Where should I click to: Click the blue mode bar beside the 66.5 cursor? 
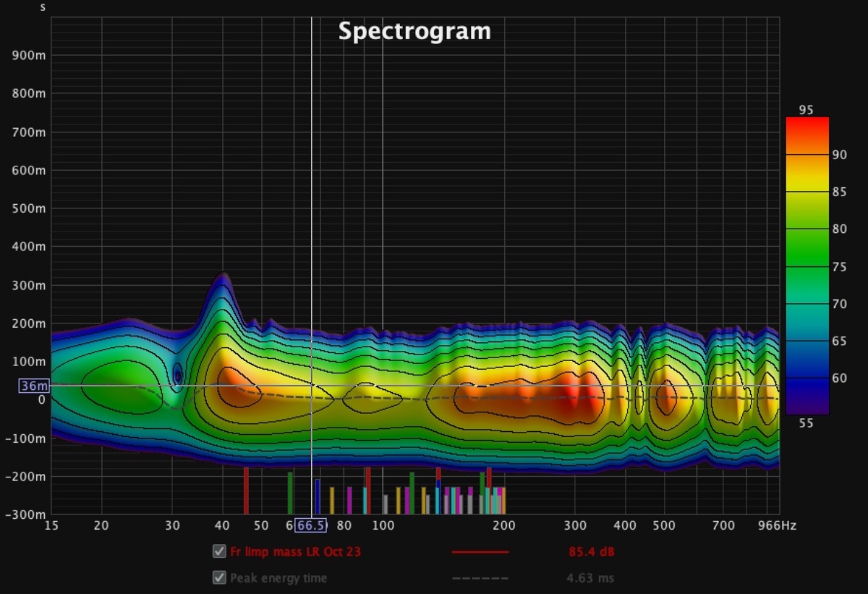pos(318,496)
